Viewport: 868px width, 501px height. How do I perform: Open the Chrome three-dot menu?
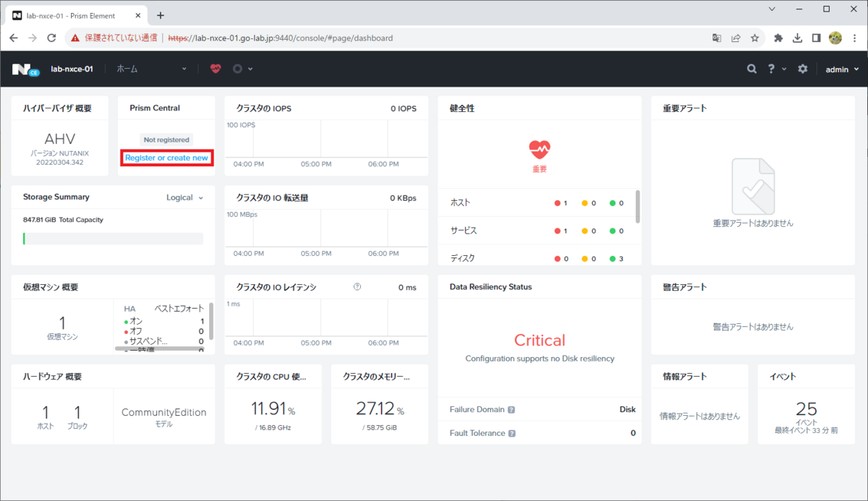point(855,38)
